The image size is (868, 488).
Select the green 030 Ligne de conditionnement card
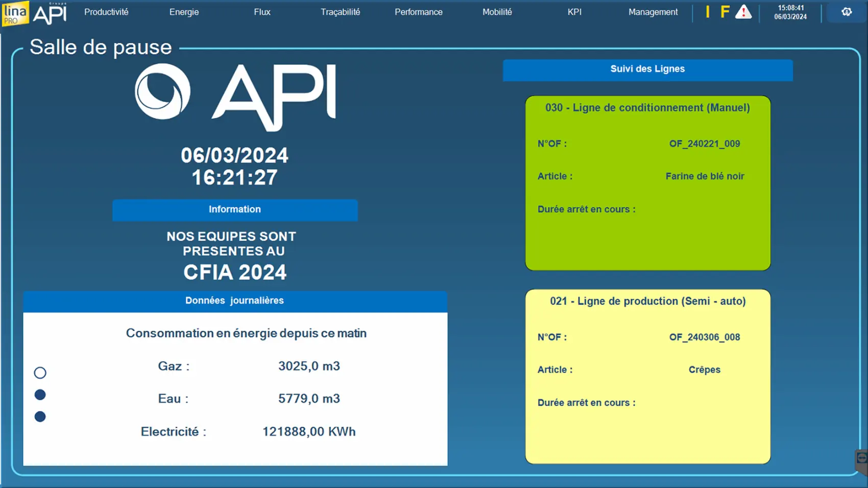pos(647,183)
